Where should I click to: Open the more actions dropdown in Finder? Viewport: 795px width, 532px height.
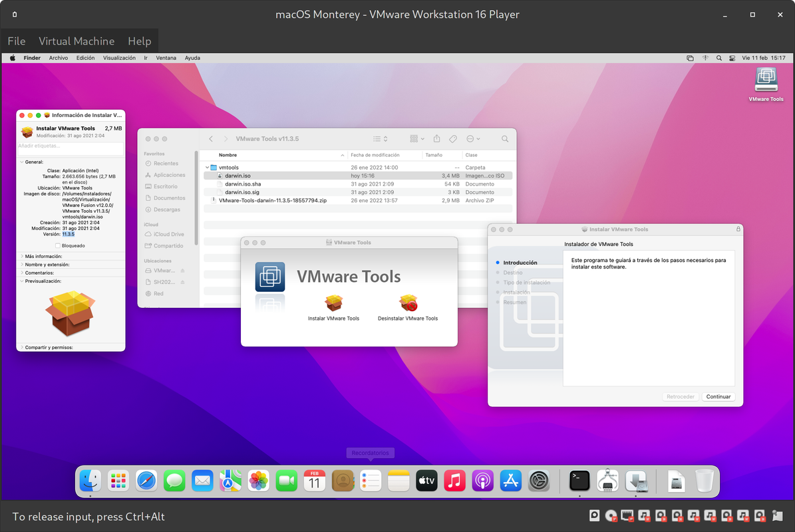tap(473, 139)
